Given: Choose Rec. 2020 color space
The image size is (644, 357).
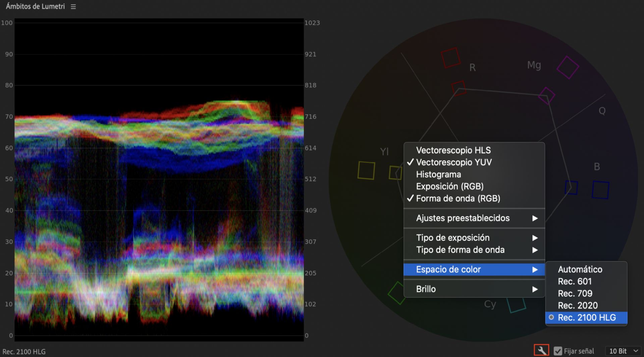Looking at the screenshot, I should [x=578, y=305].
